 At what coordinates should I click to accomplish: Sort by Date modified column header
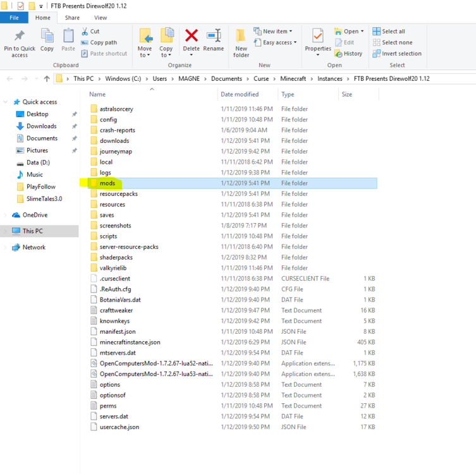240,94
